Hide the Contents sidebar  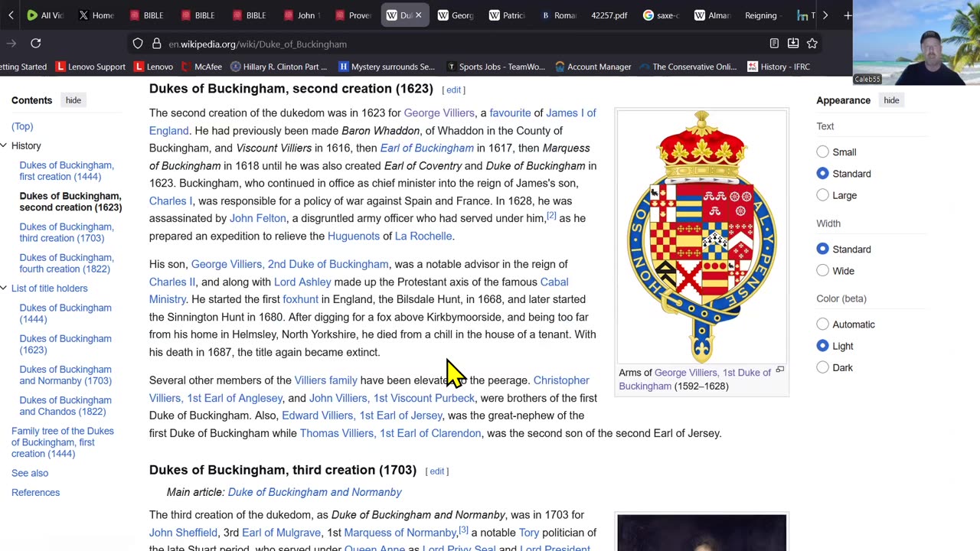(73, 100)
